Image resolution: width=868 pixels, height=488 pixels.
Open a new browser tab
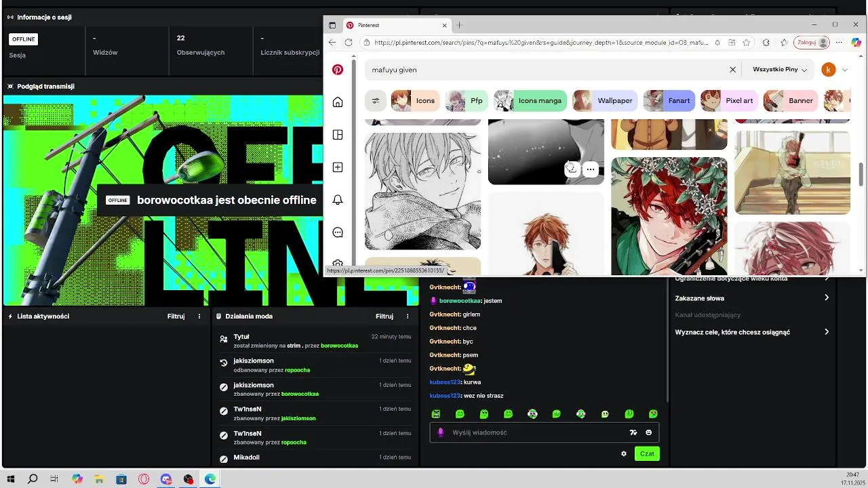click(x=459, y=25)
